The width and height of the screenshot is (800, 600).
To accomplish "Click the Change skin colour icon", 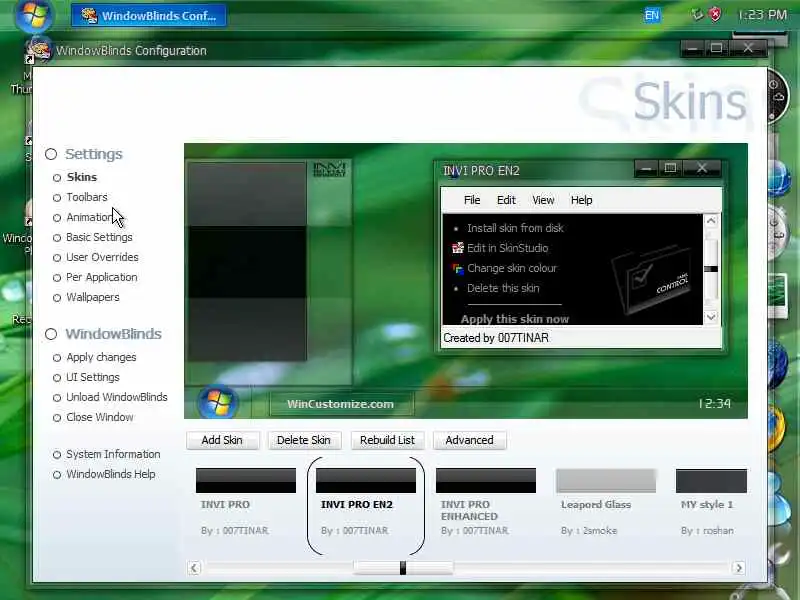I will tap(458, 268).
